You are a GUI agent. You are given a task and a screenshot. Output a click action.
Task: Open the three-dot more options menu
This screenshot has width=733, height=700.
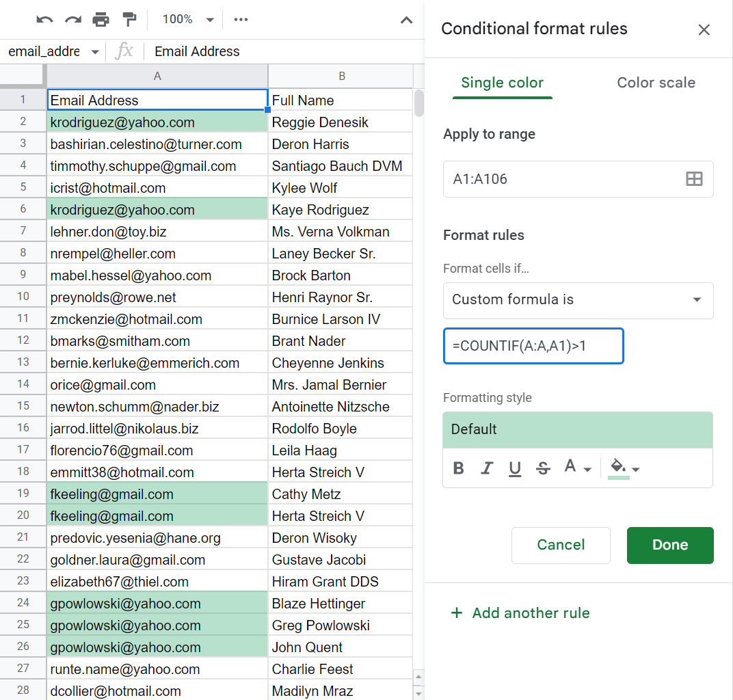[241, 20]
